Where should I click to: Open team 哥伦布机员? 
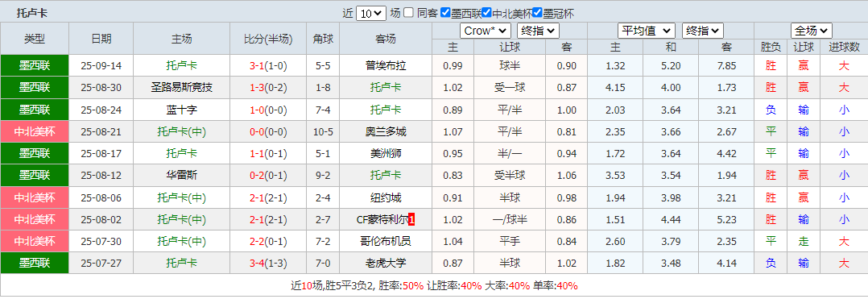(x=386, y=242)
